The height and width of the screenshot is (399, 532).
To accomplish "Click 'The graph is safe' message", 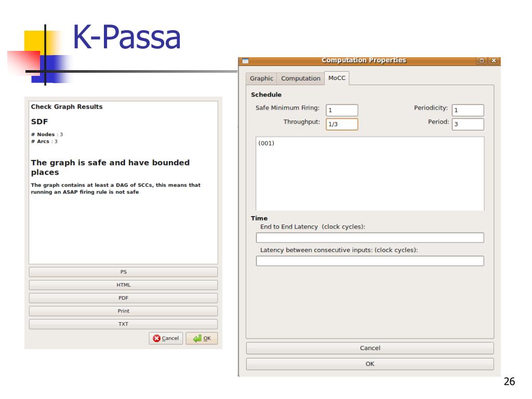I will point(110,167).
